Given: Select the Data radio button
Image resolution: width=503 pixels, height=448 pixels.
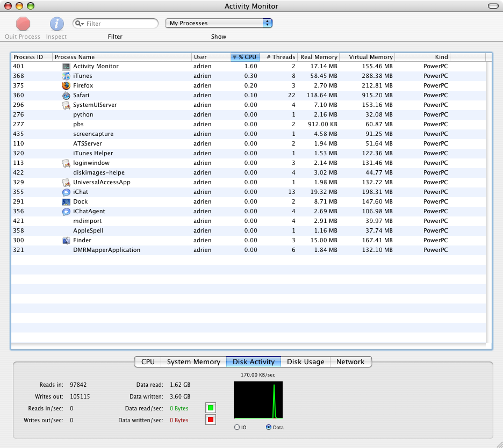Looking at the screenshot, I should pos(269,427).
